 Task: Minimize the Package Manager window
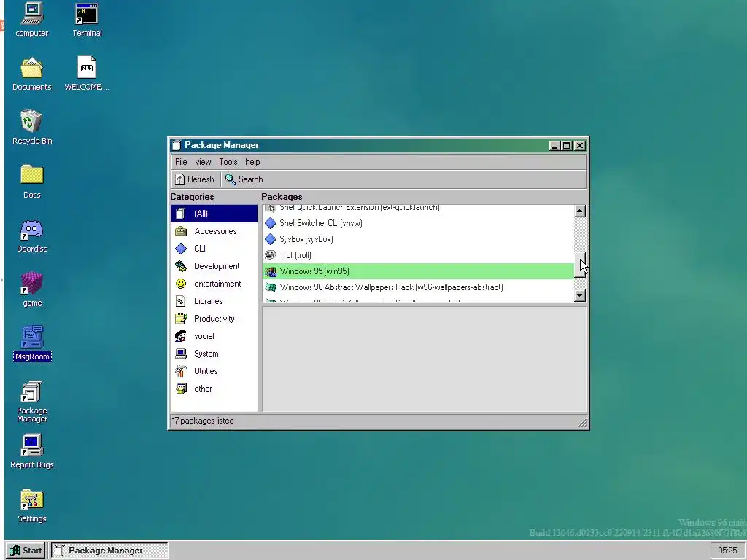click(x=554, y=146)
